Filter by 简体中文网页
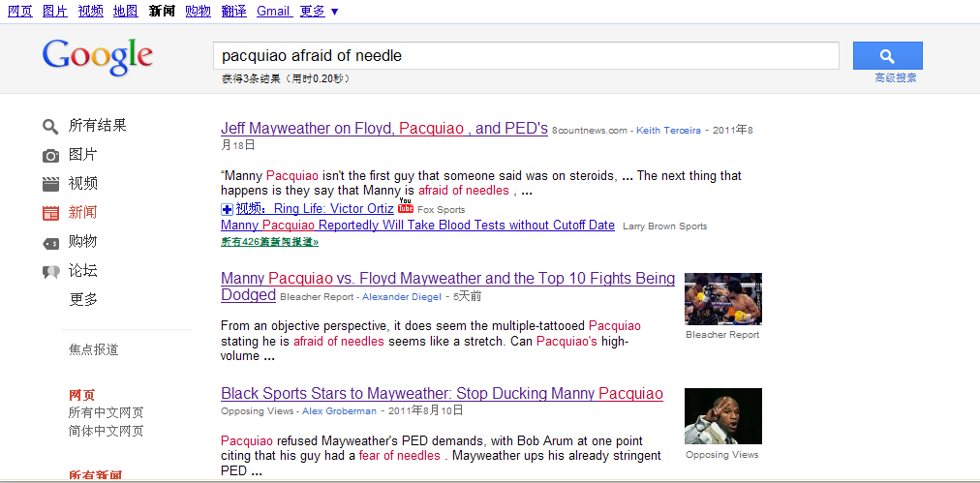Viewport: 980px width, 483px height. pyautogui.click(x=107, y=431)
